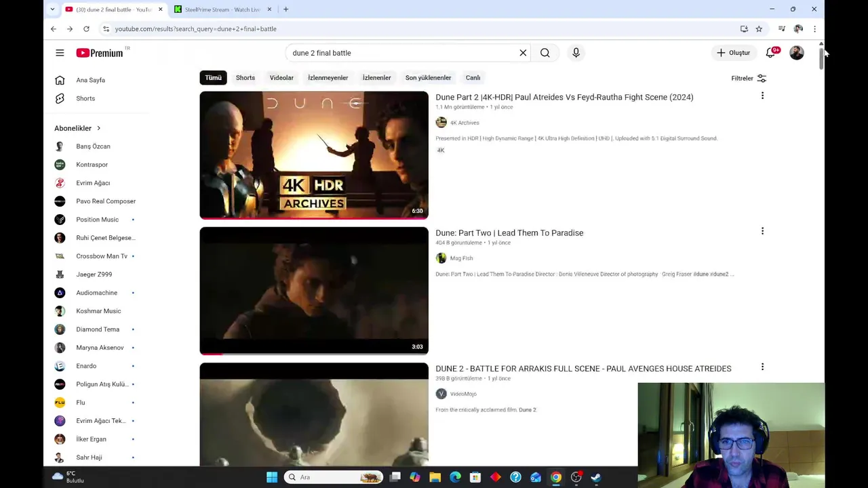Click the address bar URL
This screenshot has width=868, height=488.
[196, 29]
